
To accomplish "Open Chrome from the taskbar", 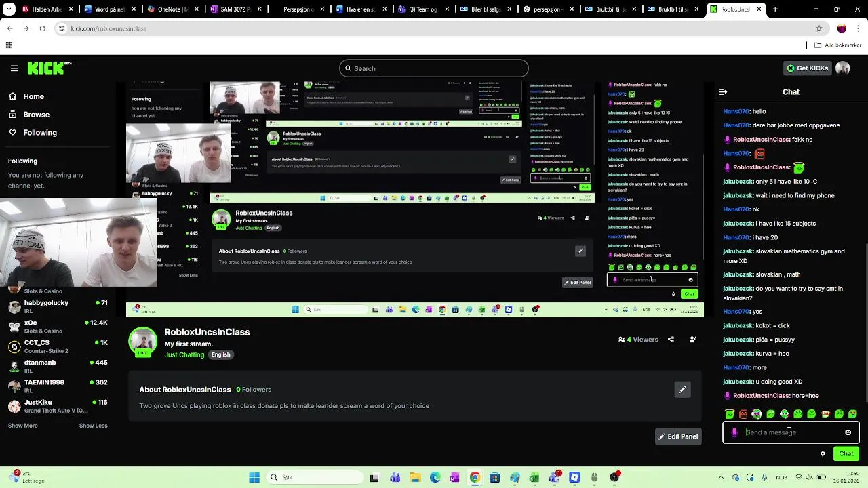I will point(475,477).
